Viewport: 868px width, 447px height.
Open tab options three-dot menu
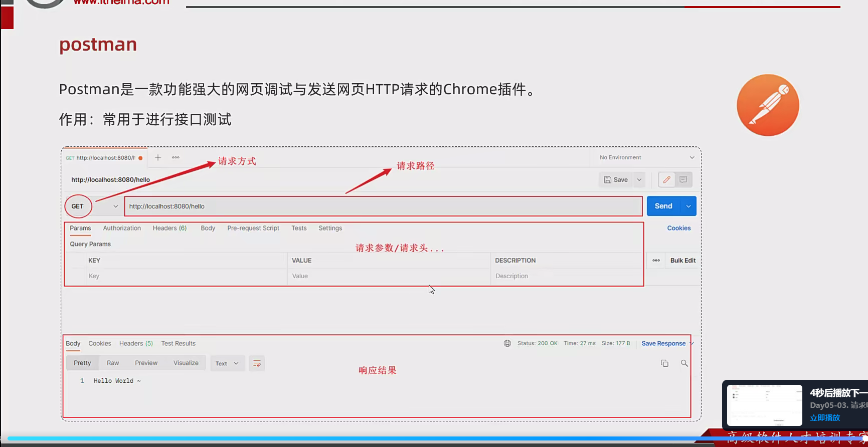pyautogui.click(x=176, y=157)
